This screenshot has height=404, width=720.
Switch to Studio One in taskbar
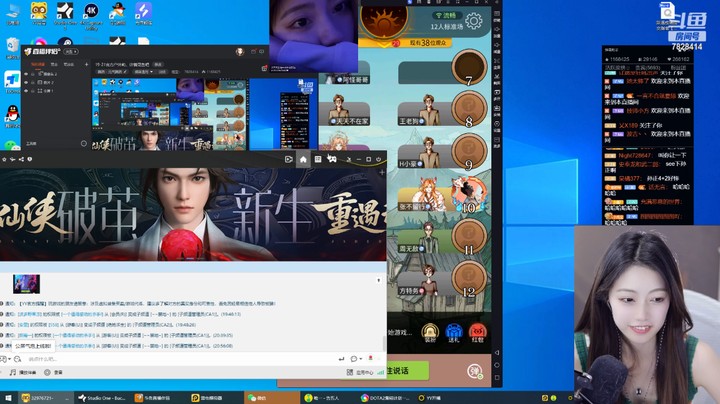pyautogui.click(x=102, y=398)
